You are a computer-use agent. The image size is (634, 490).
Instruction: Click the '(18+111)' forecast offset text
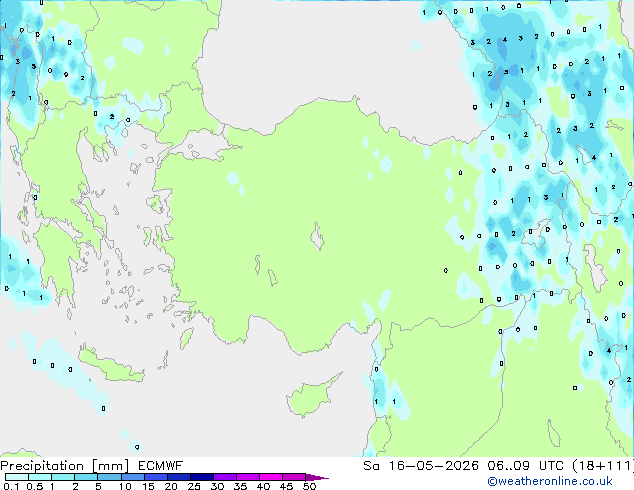pyautogui.click(x=603, y=466)
